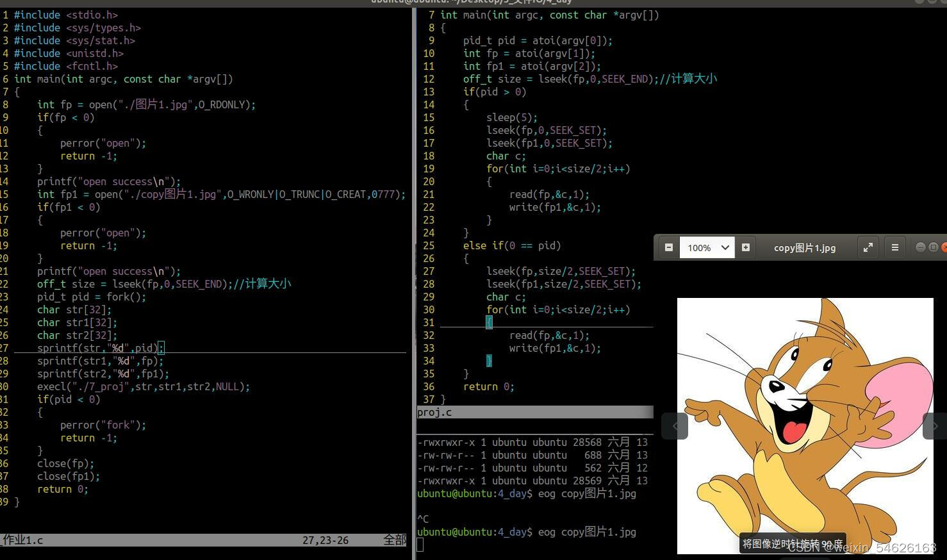Click the else if(0 == pid) line
The height and width of the screenshot is (560, 947).
coord(512,245)
